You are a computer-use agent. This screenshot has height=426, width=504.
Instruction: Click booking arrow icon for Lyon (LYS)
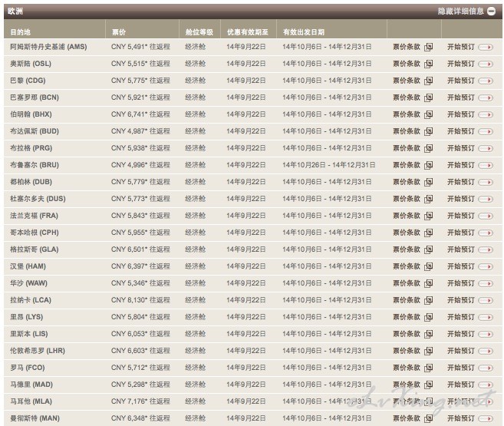coord(486,317)
